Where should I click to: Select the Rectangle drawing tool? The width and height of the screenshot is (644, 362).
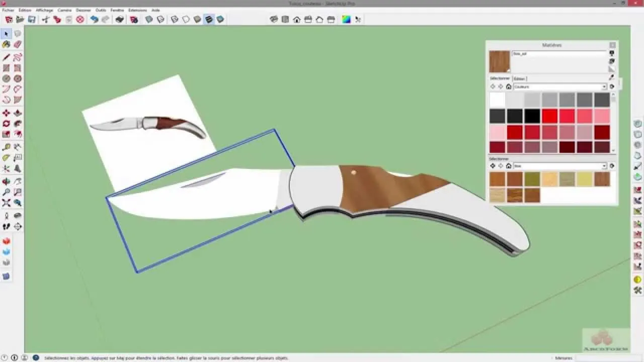point(6,68)
